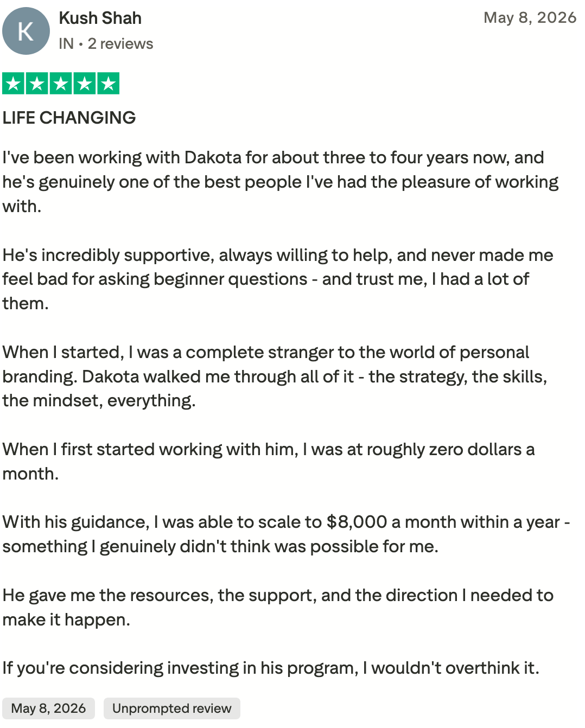The width and height of the screenshot is (585, 728).
Task: Click the 'IN' country code label
Action: coord(66,43)
